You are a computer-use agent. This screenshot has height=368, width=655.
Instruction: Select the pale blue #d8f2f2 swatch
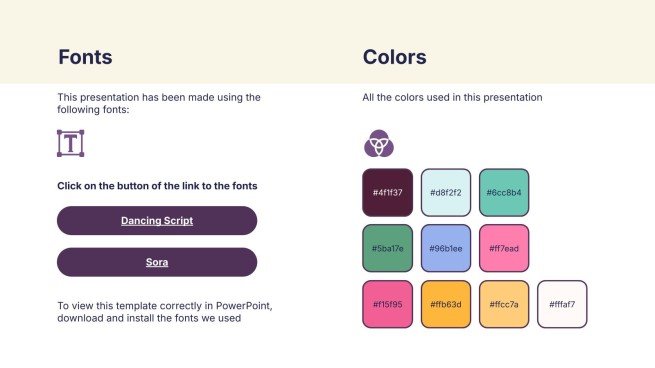(446, 193)
